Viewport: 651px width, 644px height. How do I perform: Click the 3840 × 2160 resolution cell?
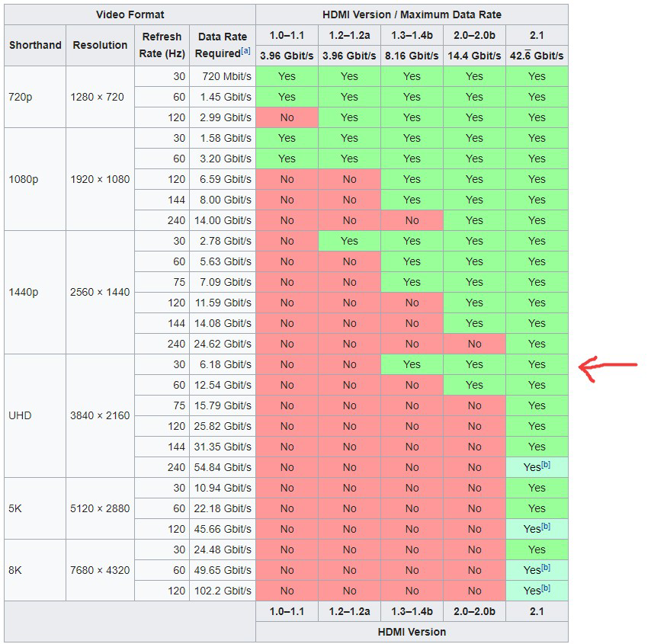point(100,415)
